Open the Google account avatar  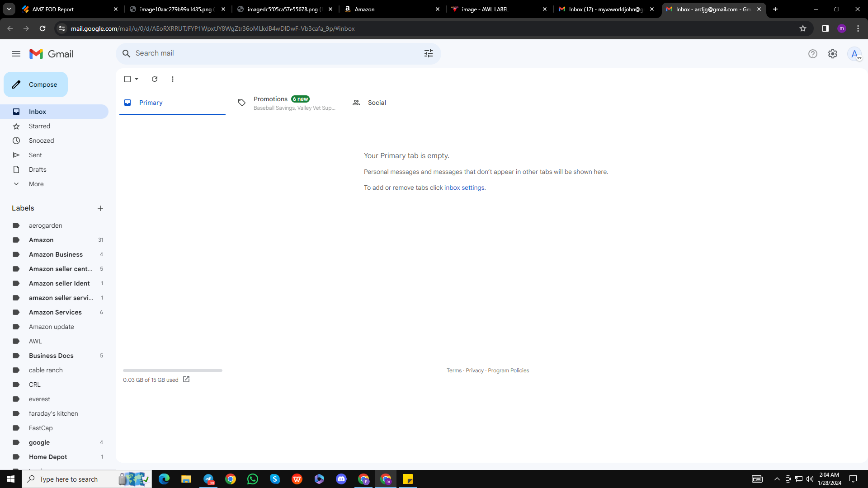click(854, 54)
